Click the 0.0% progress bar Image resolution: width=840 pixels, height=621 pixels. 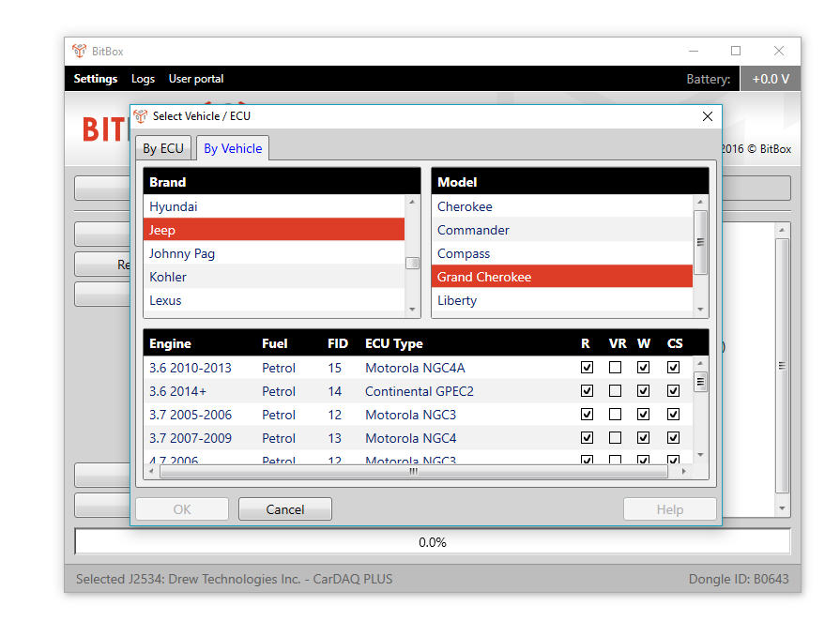pos(432,542)
